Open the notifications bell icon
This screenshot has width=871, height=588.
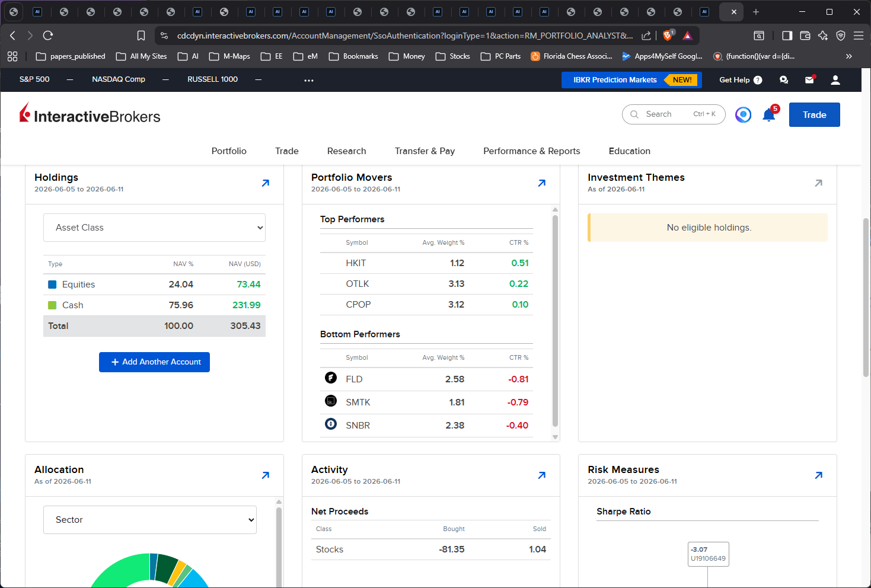[769, 115]
